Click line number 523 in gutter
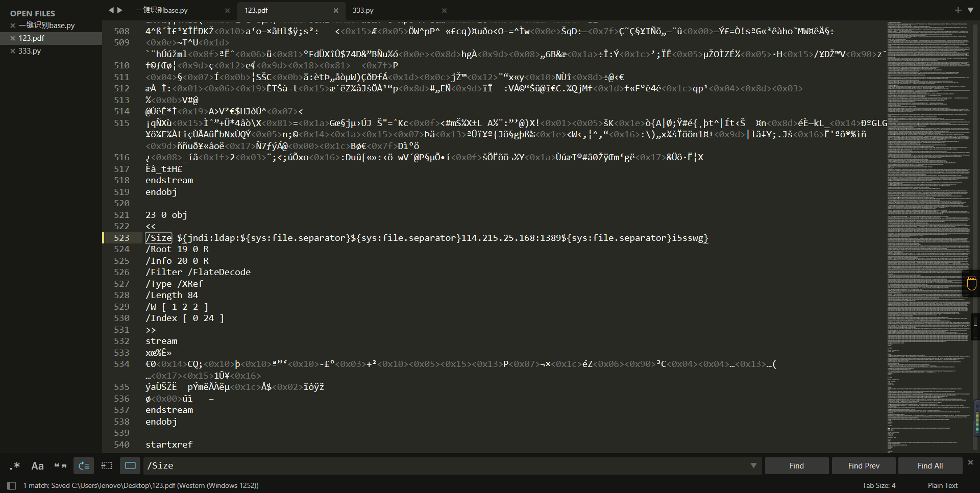Screen dimensions: 980x493 [x=121, y=238]
